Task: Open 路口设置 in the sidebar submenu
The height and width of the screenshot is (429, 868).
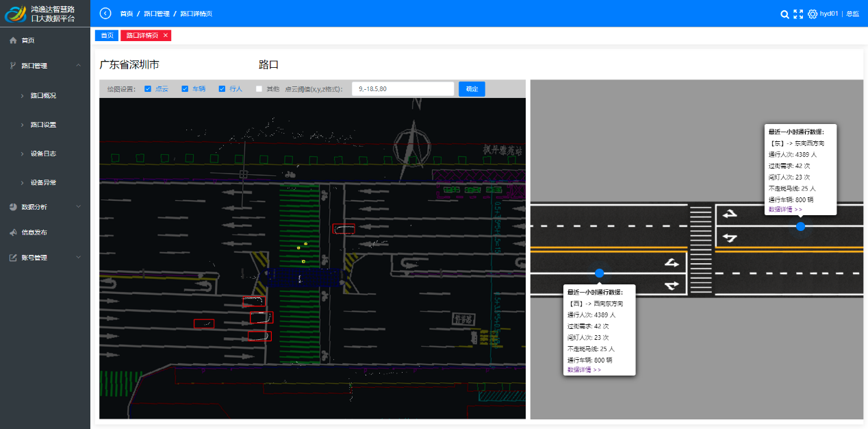Action: 43,125
